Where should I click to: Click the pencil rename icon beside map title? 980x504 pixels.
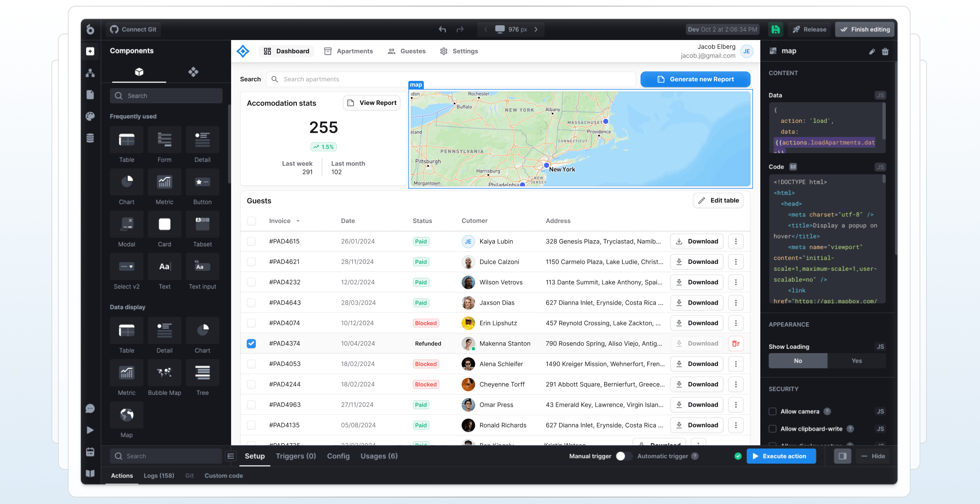click(x=872, y=51)
